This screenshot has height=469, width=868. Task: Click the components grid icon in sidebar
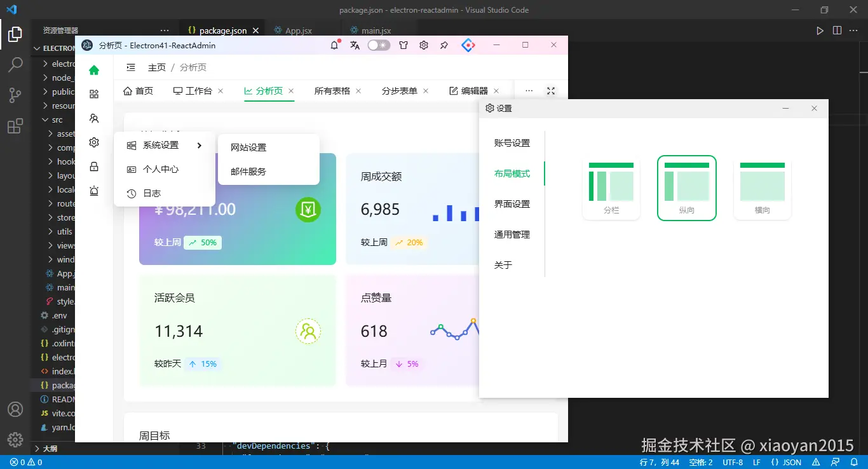[x=94, y=94]
